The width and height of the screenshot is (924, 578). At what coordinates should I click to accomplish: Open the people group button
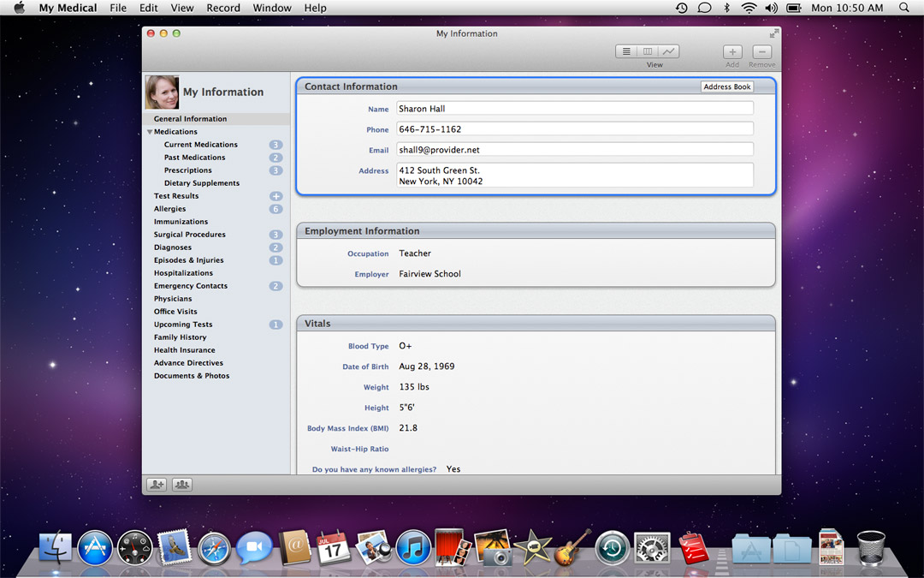(x=182, y=485)
